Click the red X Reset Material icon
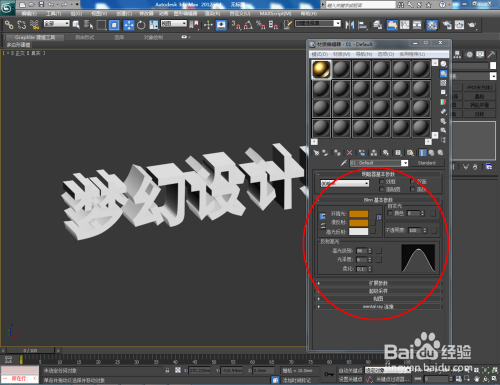This screenshot has height=385, width=500. click(x=349, y=153)
